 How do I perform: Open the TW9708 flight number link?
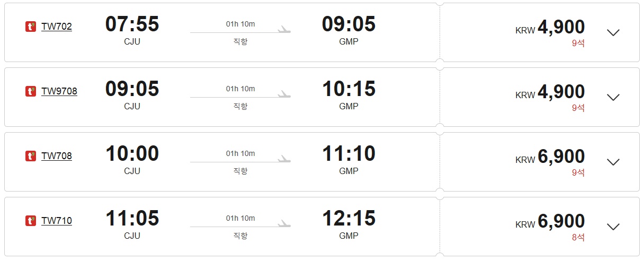59,91
